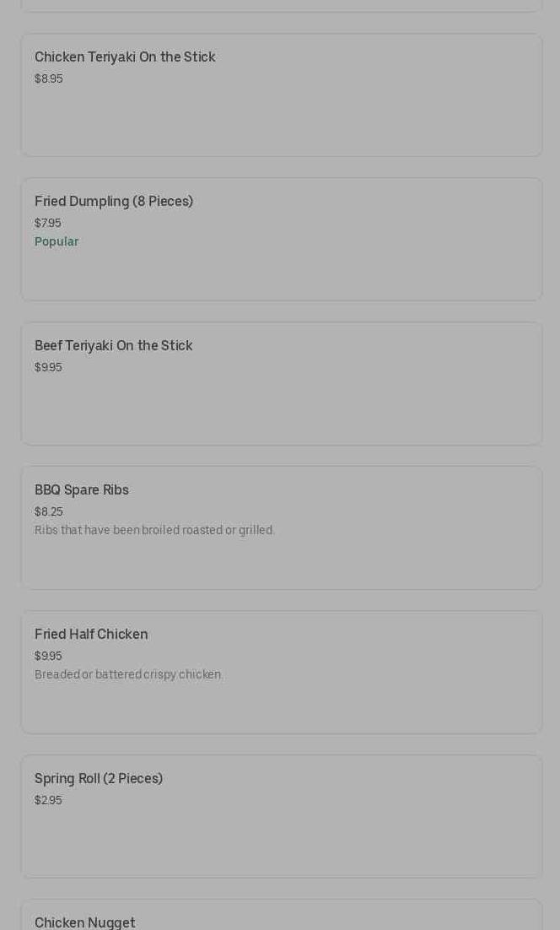Click the $7.95 Fried Dumpling price
Screen dimensions: 560x930
48,223
